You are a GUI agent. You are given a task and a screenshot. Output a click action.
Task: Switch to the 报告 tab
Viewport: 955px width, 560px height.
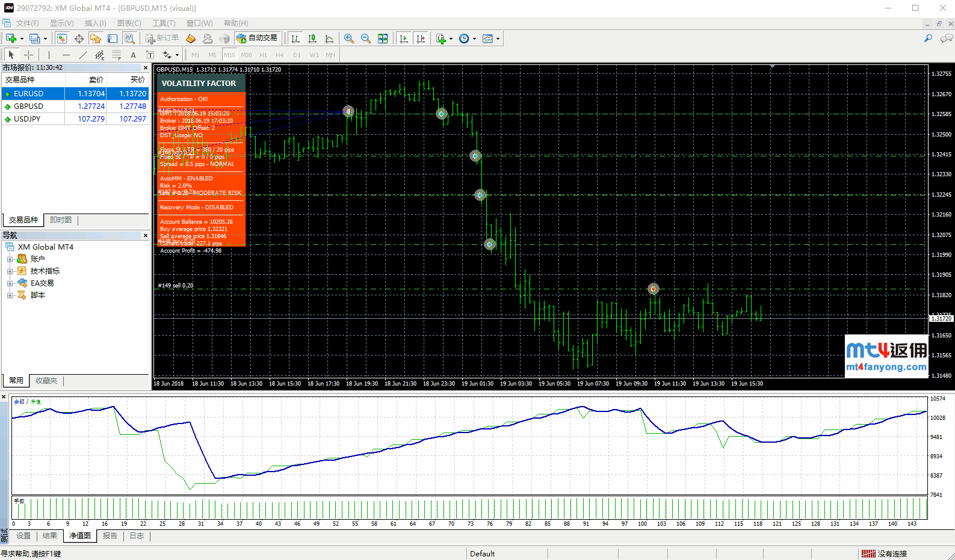pyautogui.click(x=110, y=536)
